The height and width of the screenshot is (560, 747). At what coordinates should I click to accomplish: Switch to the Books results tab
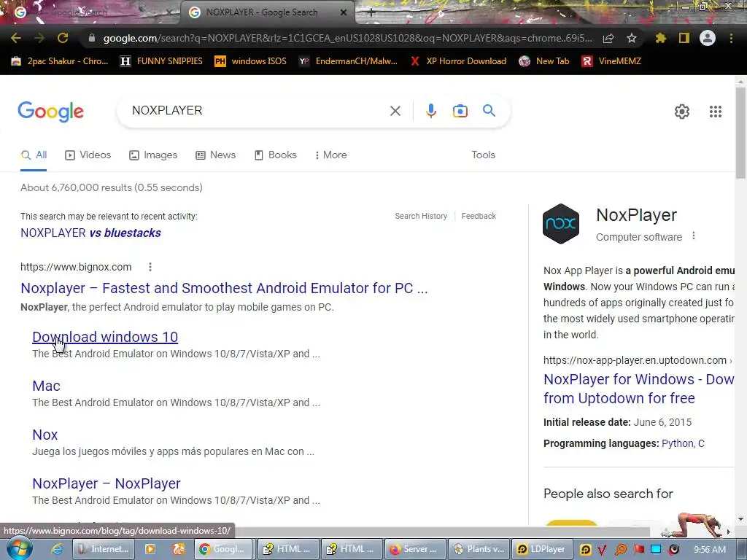(x=276, y=155)
